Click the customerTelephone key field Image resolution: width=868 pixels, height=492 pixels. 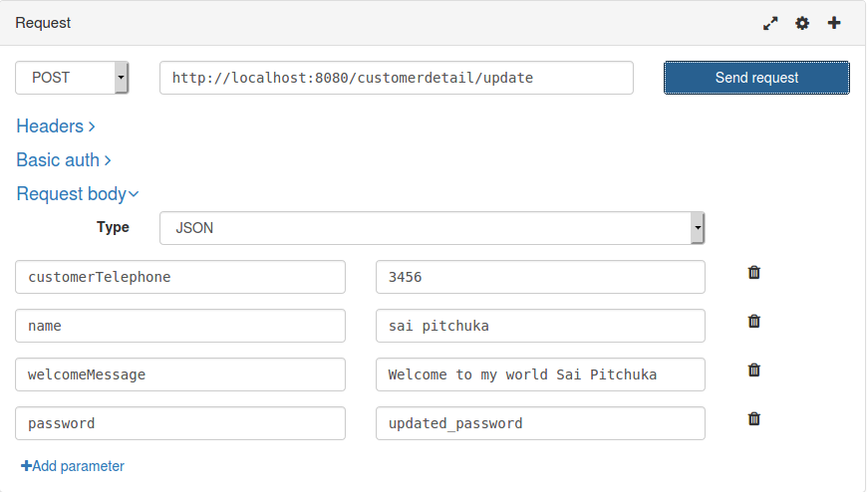point(180,277)
